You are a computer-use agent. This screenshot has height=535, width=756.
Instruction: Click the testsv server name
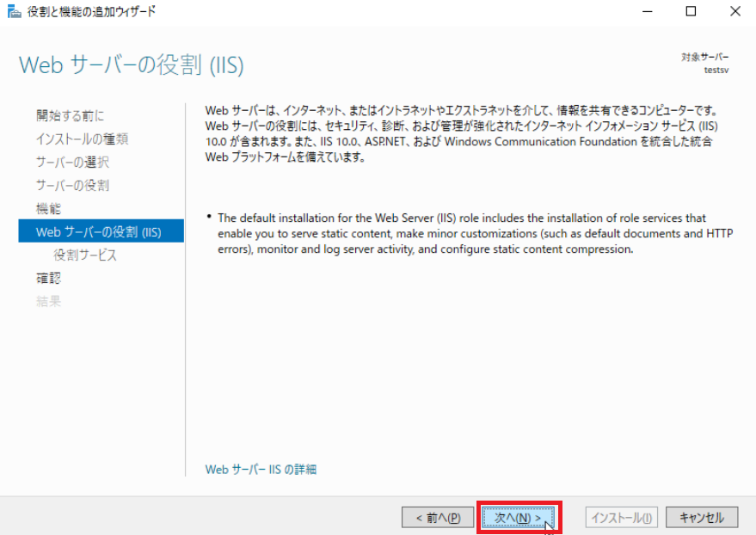click(716, 70)
